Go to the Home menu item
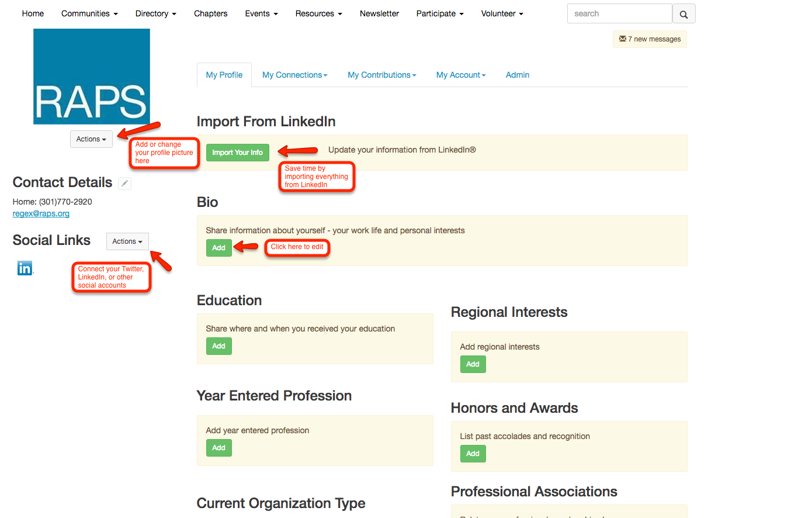This screenshot has width=812, height=518. point(33,13)
